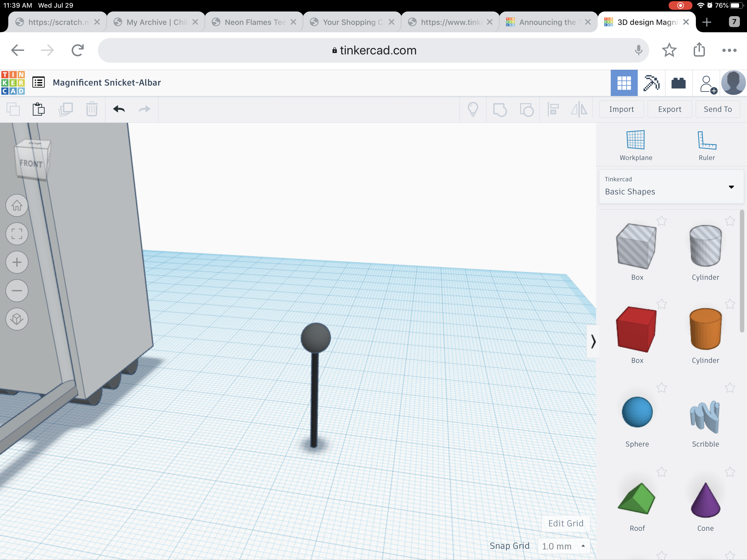The height and width of the screenshot is (560, 747).
Task: Favorite the striped hole Box star
Action: (x=662, y=221)
